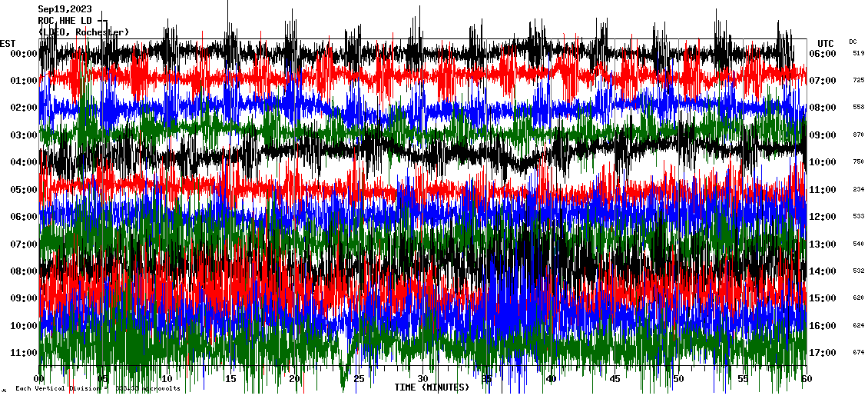Click the DC value 620
868x399 pixels.
(x=859, y=298)
